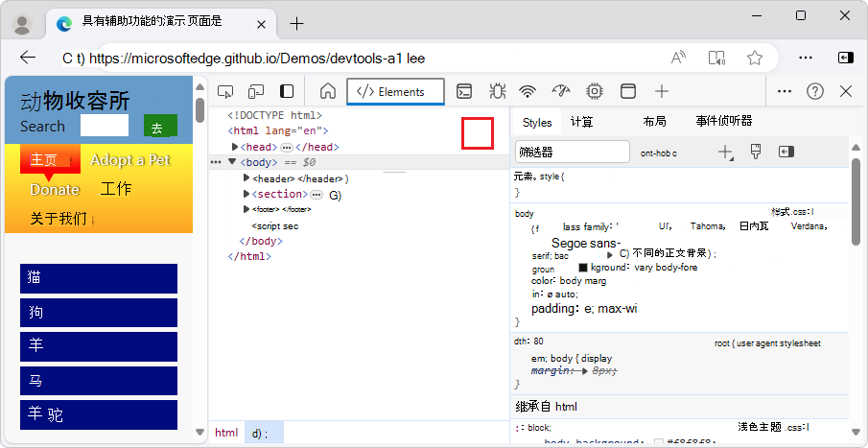Open DevTools customize ellipsis menu

785,92
